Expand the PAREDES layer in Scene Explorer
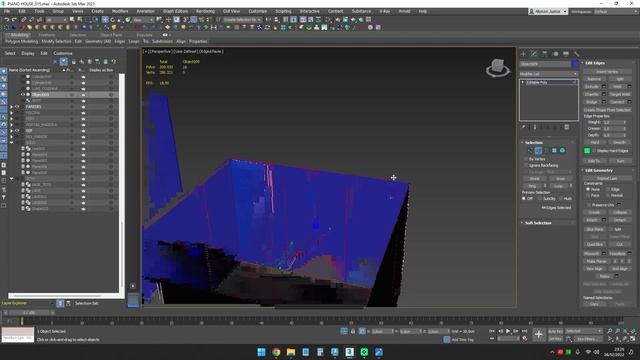This screenshot has width=640, height=360. coord(11,107)
